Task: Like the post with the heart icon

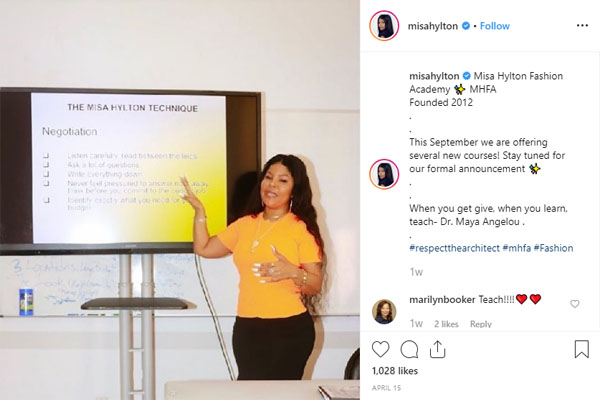Action: click(x=380, y=349)
